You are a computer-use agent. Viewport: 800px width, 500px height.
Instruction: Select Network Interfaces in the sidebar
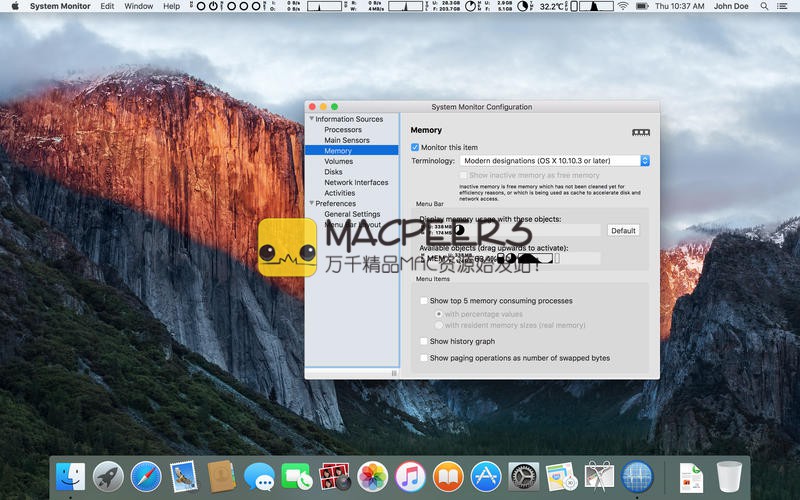(356, 183)
